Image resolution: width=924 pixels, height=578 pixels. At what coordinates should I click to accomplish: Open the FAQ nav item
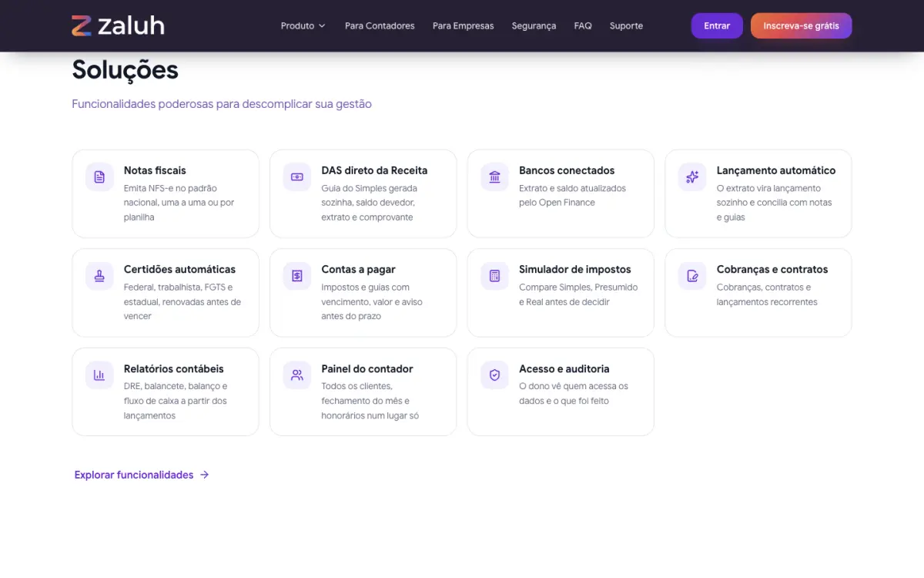[583, 25]
